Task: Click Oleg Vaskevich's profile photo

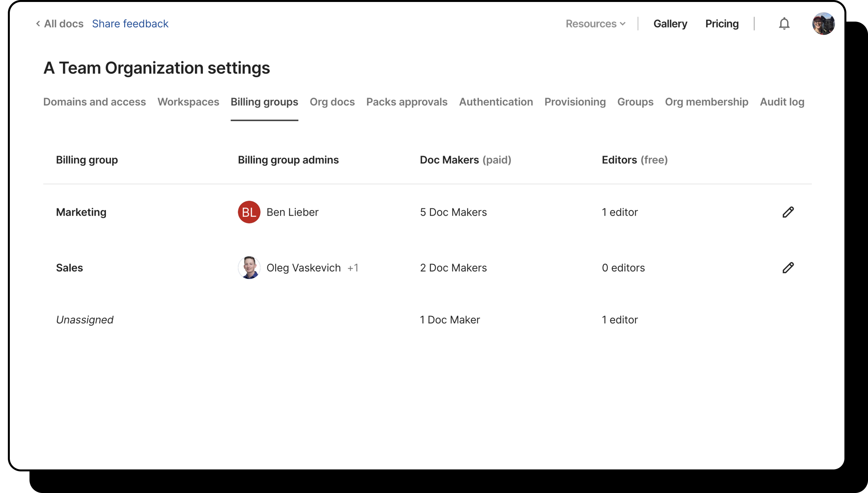Action: (249, 268)
